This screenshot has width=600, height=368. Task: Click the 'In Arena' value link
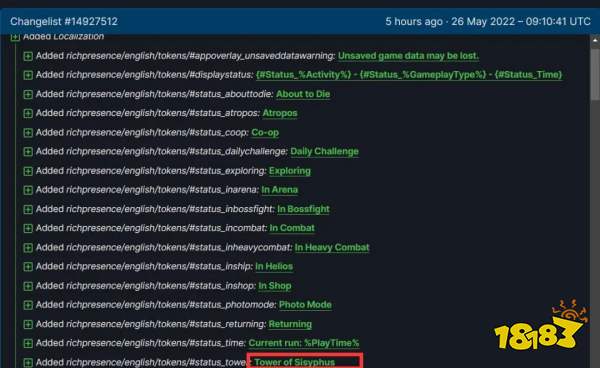point(280,190)
